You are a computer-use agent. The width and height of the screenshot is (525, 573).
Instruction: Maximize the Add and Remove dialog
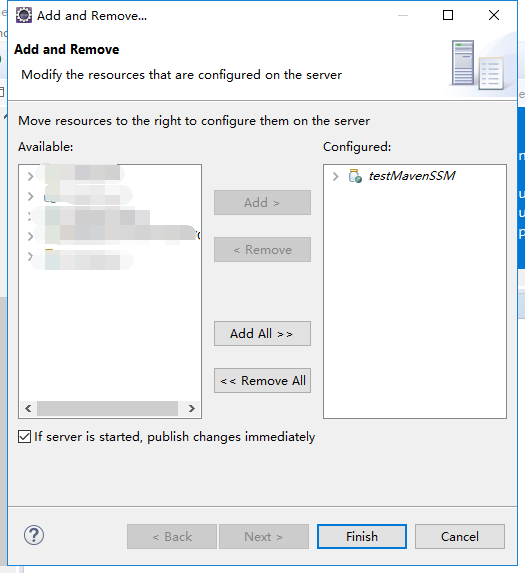(448, 15)
